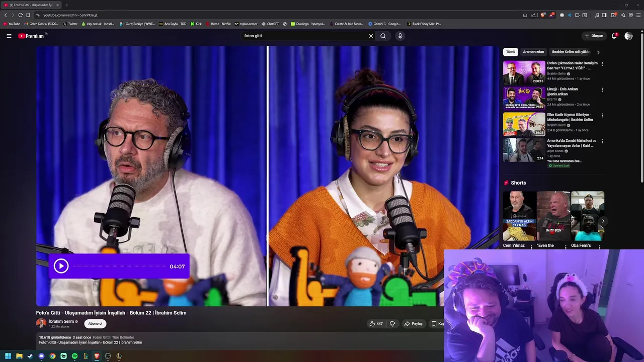Open the Home - Netflix bookmark
Screen dimensions: 644x362
[218, 24]
